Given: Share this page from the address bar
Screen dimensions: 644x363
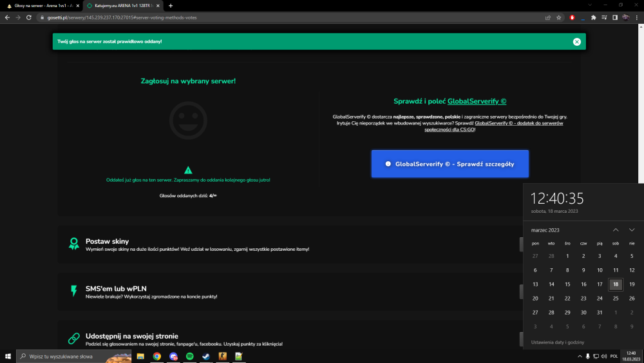Looking at the screenshot, I should 547,17.
